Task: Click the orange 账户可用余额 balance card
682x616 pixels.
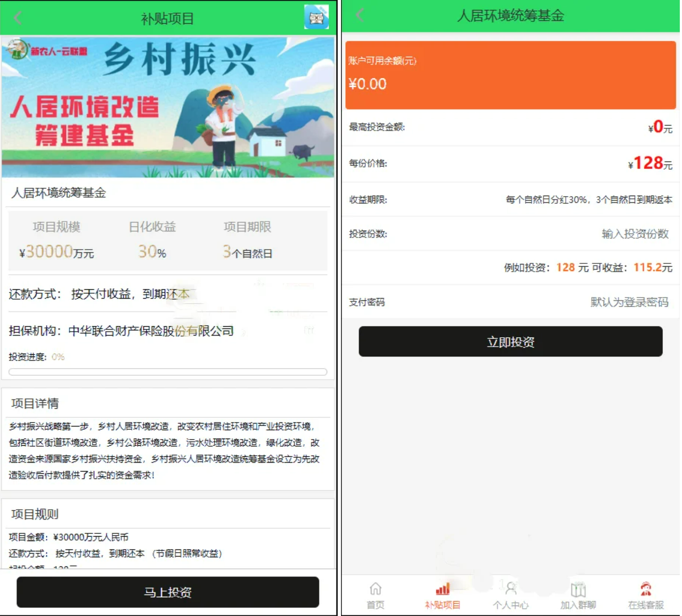Action: tap(510, 74)
